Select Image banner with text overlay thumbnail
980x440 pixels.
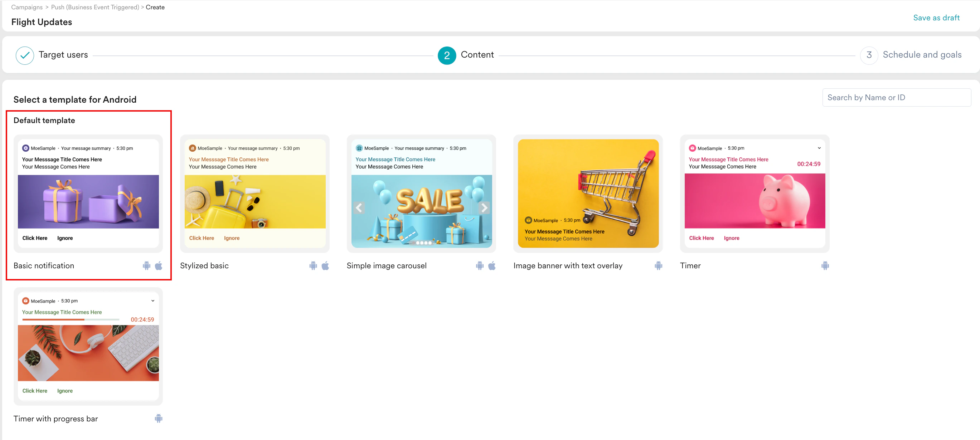click(588, 193)
